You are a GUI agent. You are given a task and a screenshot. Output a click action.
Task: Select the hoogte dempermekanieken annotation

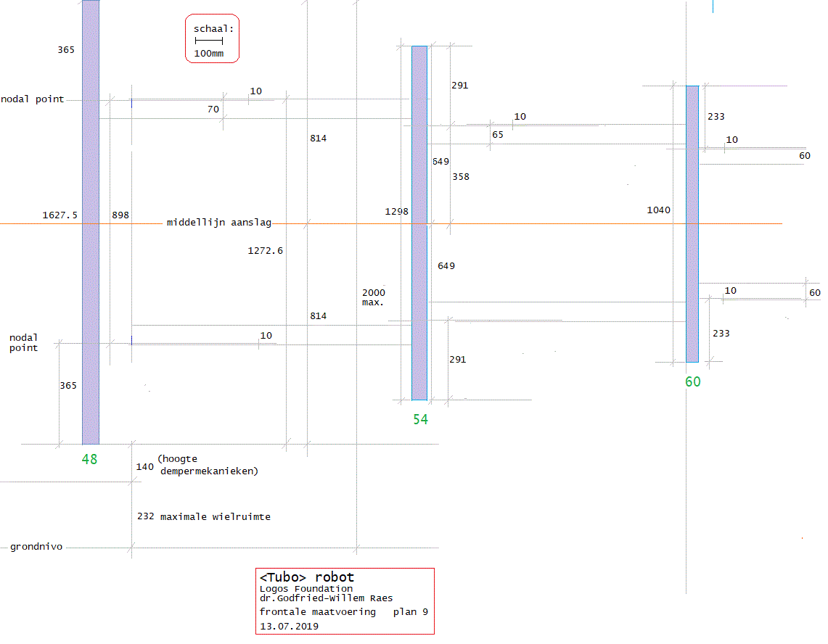(207, 465)
